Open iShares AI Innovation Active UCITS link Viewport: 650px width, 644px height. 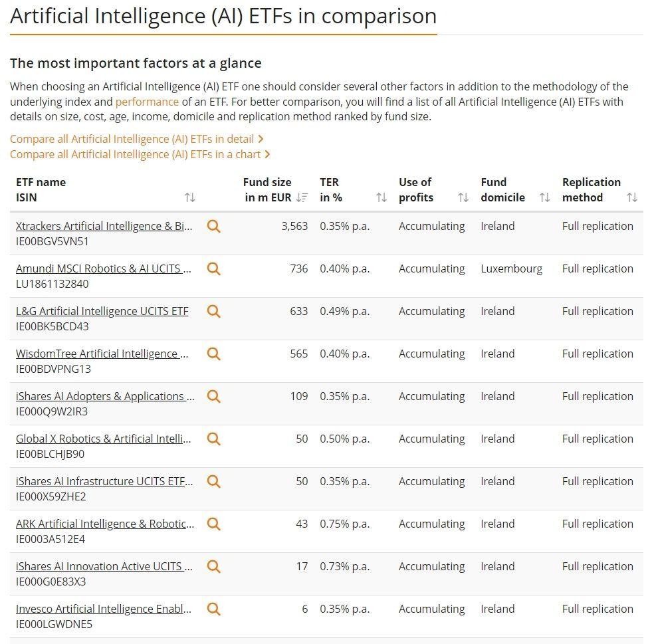tap(104, 566)
